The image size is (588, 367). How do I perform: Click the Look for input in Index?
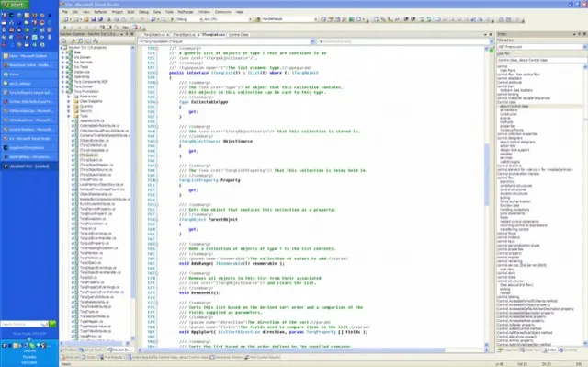point(541,60)
